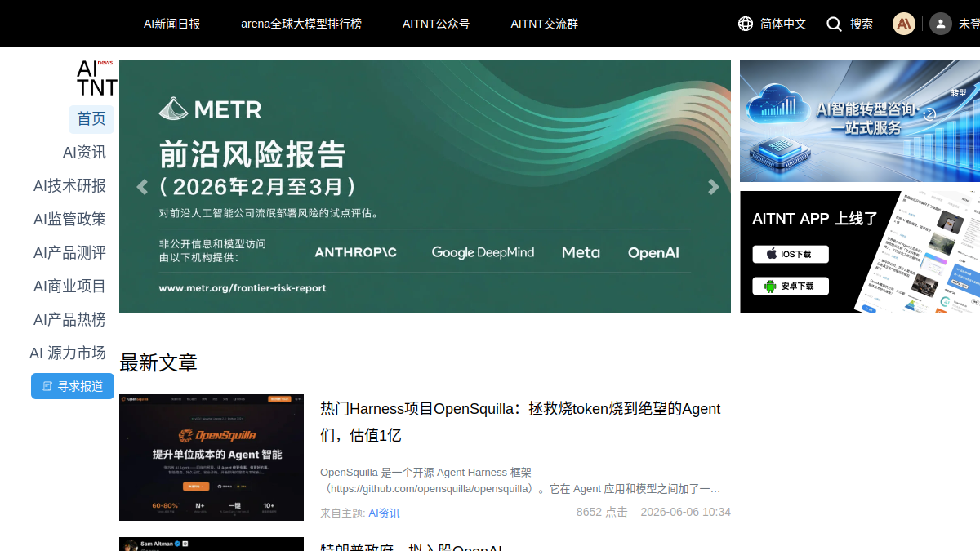980x551 pixels.
Task: Open the orange AI avatar icon
Action: click(904, 24)
